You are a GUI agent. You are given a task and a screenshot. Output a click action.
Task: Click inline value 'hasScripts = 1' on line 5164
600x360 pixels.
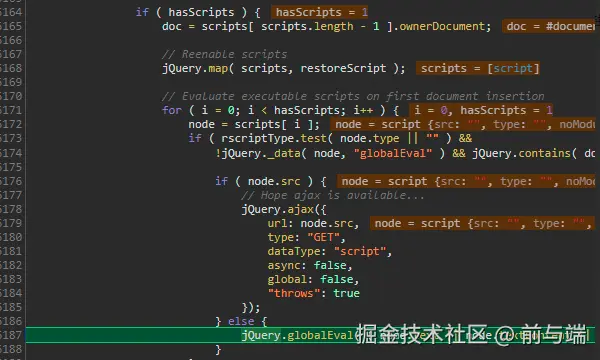click(321, 12)
